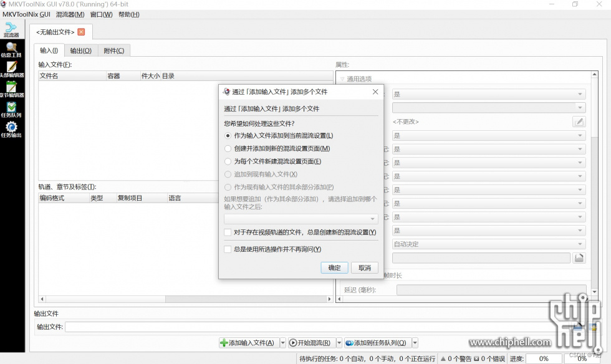
Task: Open the 信息工具 info tool
Action: pos(11,50)
